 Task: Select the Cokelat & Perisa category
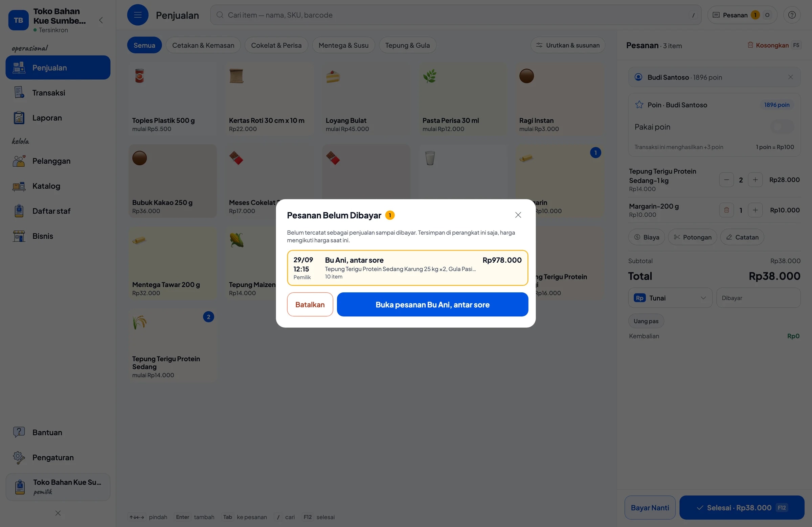(276, 45)
